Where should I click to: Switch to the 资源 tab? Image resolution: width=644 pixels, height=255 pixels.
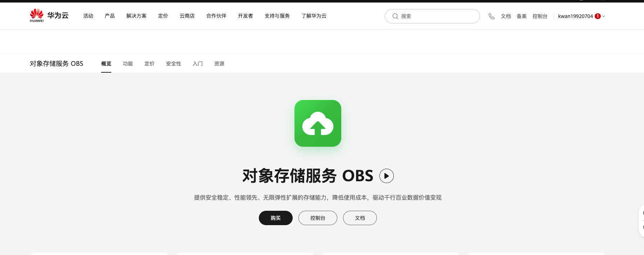coord(219,64)
